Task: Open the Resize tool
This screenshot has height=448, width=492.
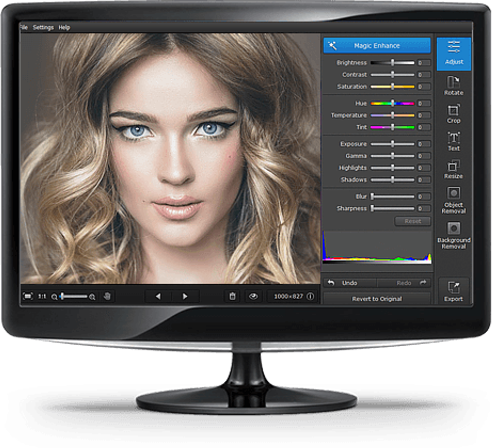Action: click(453, 169)
